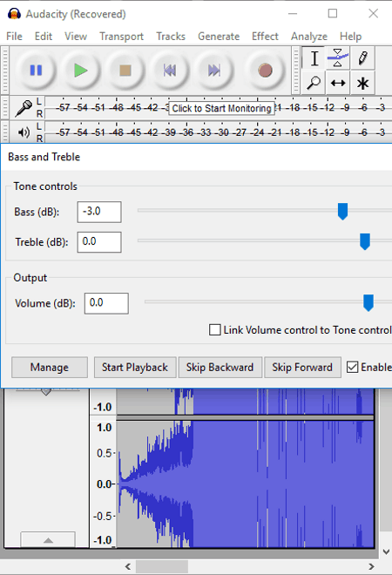Click the Manage button
This screenshot has height=575, width=392.
(x=50, y=367)
